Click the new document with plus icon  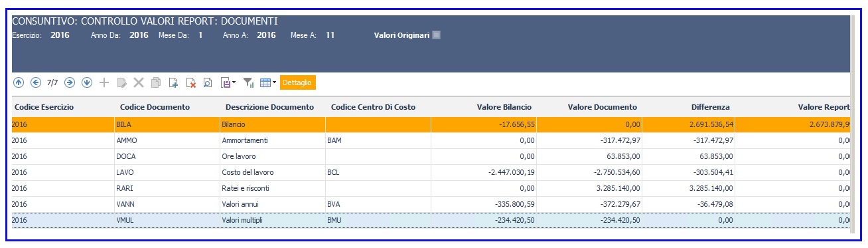pos(173,82)
